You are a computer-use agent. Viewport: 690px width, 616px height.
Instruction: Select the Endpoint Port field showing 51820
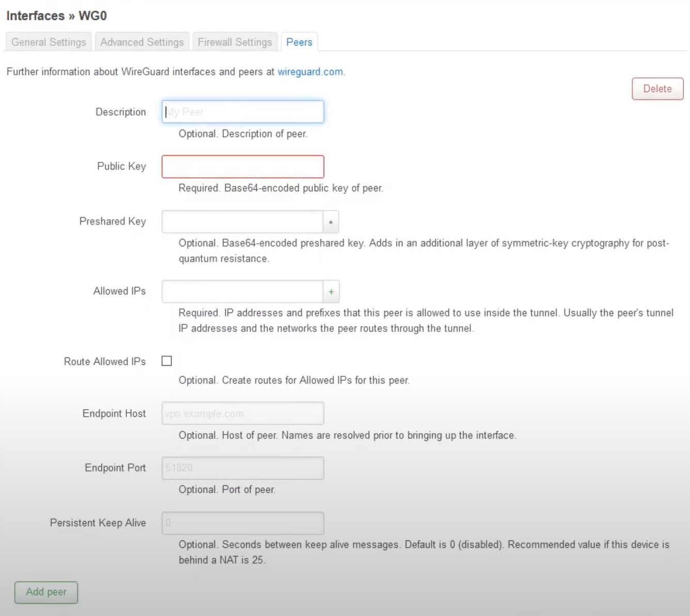(242, 468)
